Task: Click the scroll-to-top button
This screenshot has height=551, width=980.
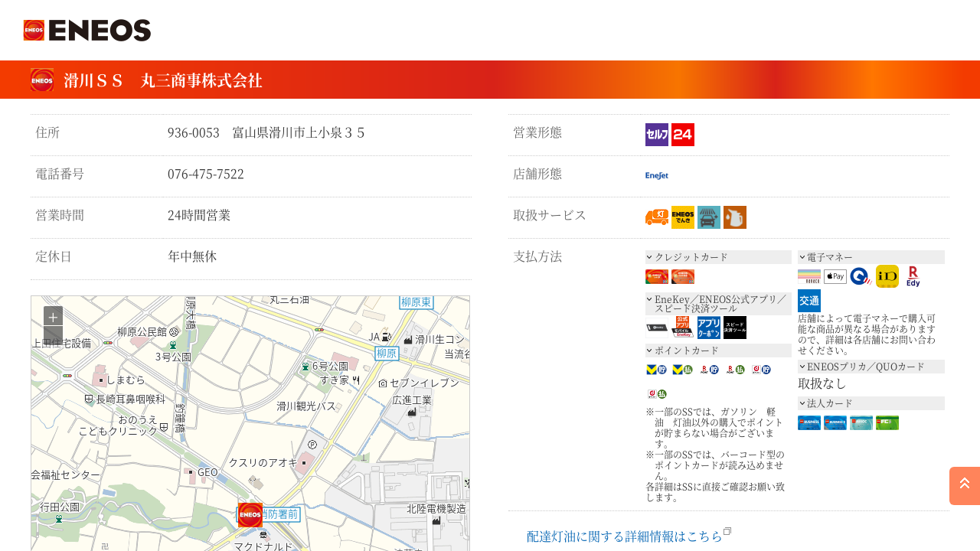Action: tap(965, 485)
